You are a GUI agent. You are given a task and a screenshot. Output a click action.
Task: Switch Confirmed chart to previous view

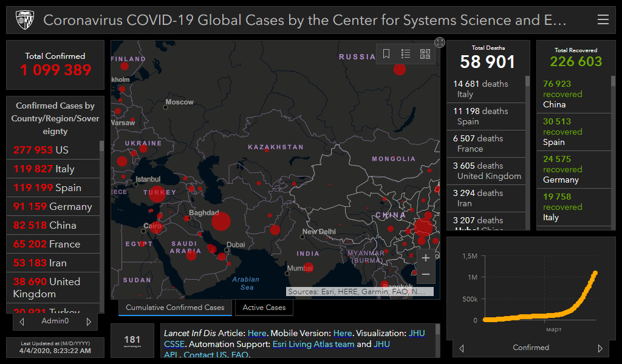click(462, 348)
